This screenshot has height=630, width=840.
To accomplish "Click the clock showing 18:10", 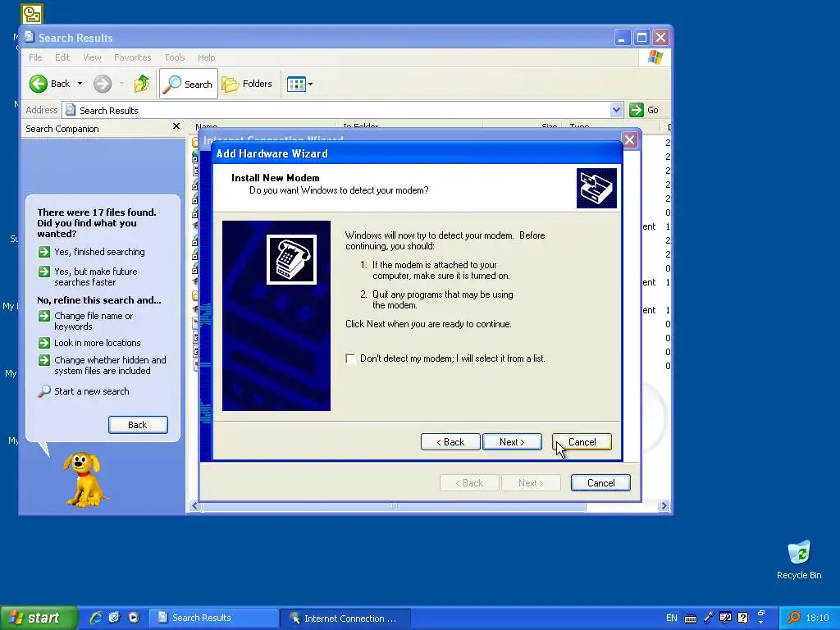I will 818,619.
